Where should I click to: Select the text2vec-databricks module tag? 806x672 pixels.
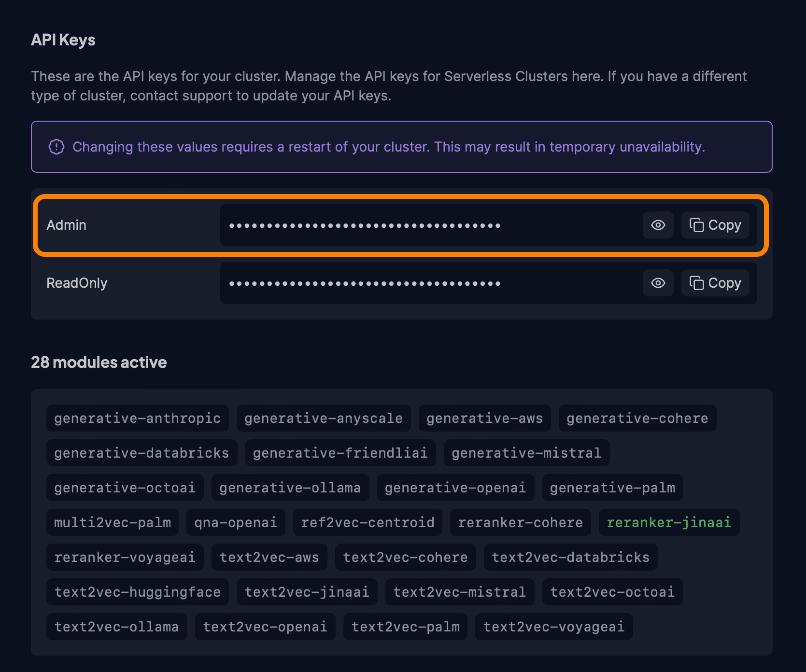click(x=571, y=557)
